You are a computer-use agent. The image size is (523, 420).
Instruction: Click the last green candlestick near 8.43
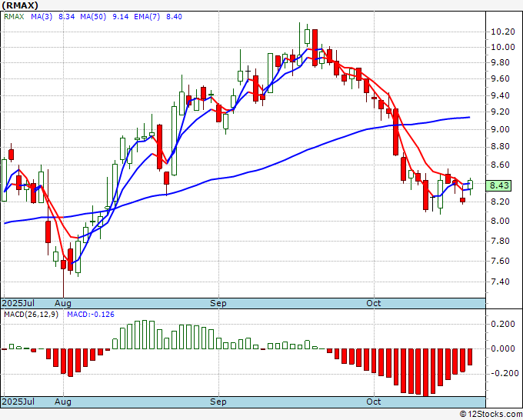pyautogui.click(x=470, y=185)
